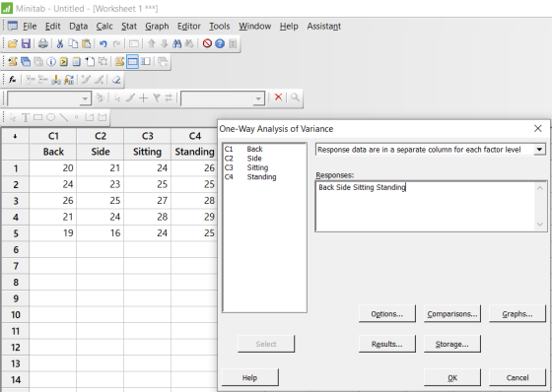
Task: Click the cell with value 16 in Side
Action: pyautogui.click(x=101, y=233)
